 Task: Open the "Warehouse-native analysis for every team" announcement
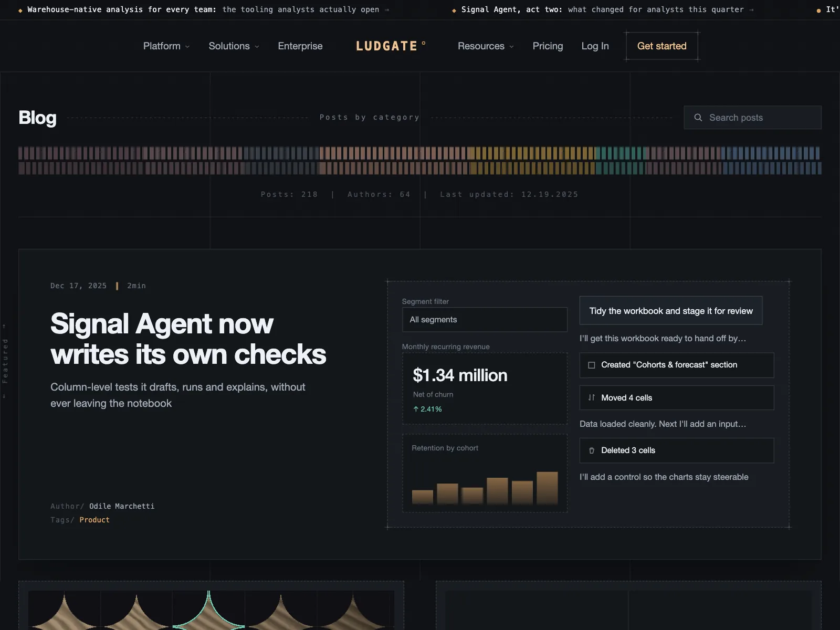coord(203,9)
